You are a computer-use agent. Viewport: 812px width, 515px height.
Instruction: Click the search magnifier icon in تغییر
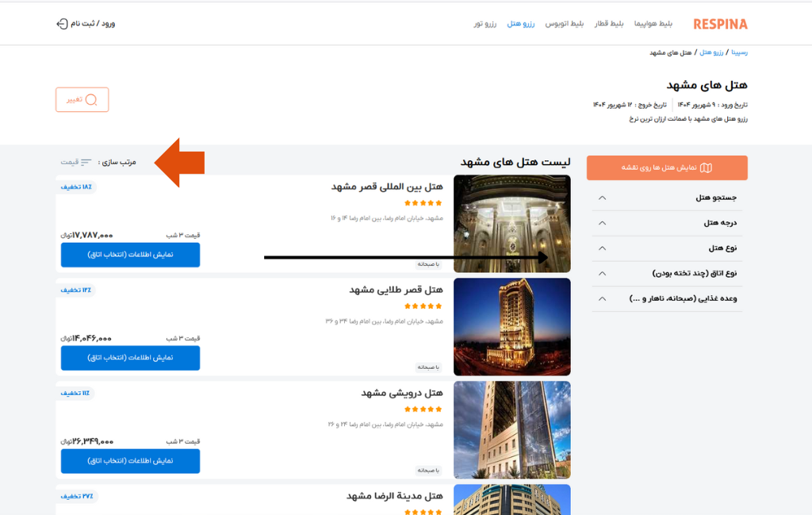91,100
